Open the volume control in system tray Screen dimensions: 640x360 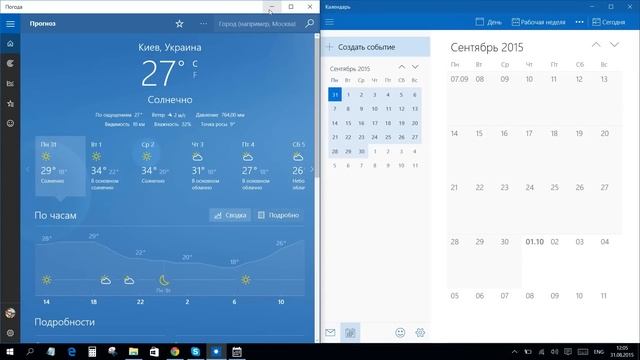[x=554, y=351]
